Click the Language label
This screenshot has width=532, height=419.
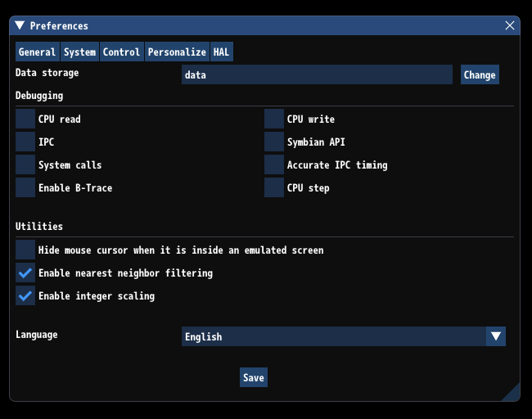pyautogui.click(x=37, y=335)
